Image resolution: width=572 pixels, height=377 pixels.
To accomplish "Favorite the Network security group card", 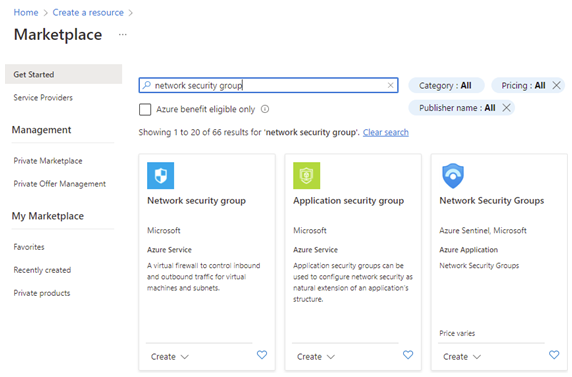I will tap(262, 355).
